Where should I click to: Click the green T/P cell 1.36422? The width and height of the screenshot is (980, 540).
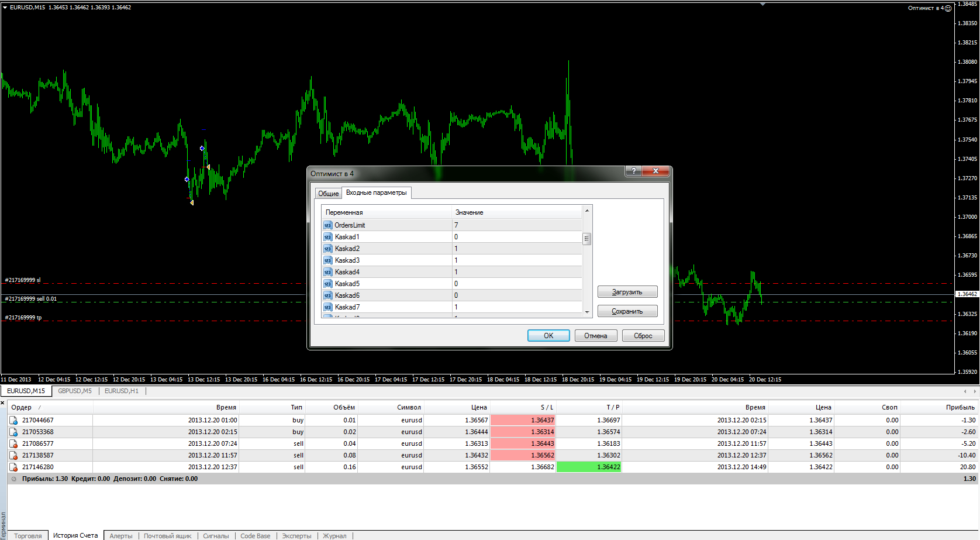point(589,467)
